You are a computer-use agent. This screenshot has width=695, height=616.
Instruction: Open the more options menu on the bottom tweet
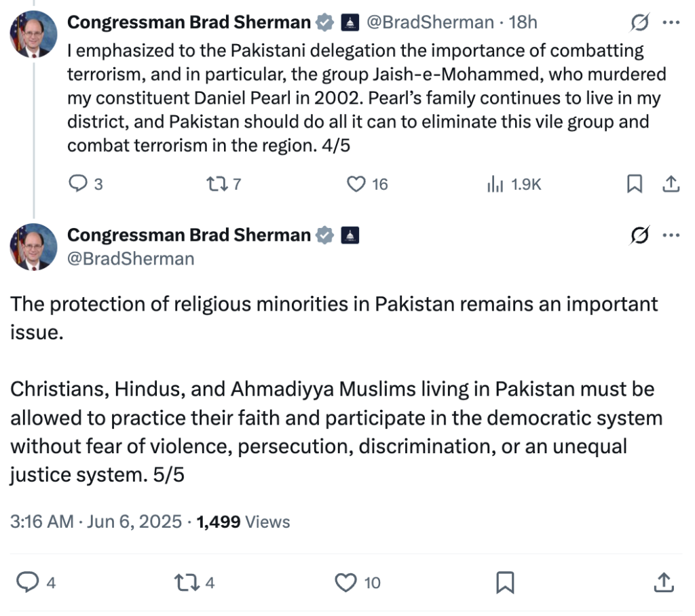671,235
